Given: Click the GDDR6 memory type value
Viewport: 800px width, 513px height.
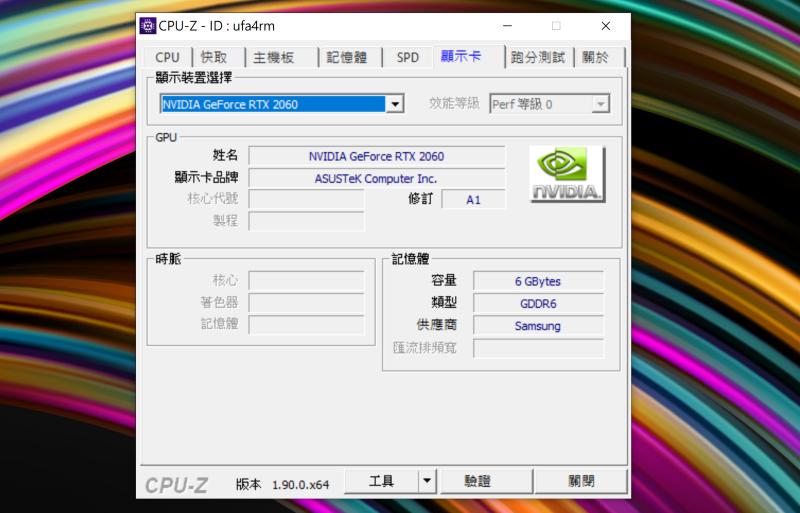Looking at the screenshot, I should pyautogui.click(x=538, y=303).
